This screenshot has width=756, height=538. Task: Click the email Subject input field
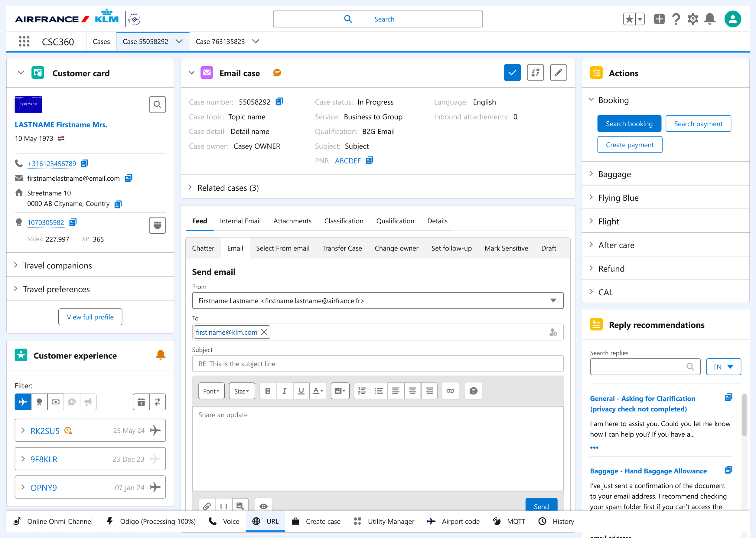[x=377, y=364]
